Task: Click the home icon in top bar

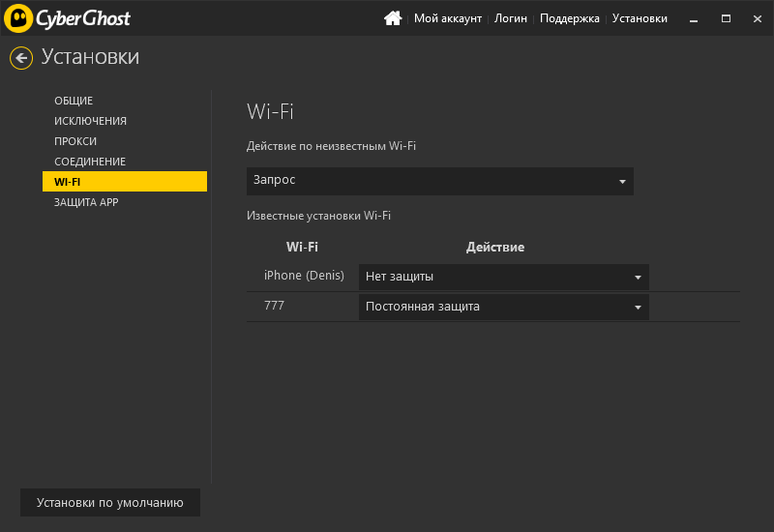Action: (393, 18)
